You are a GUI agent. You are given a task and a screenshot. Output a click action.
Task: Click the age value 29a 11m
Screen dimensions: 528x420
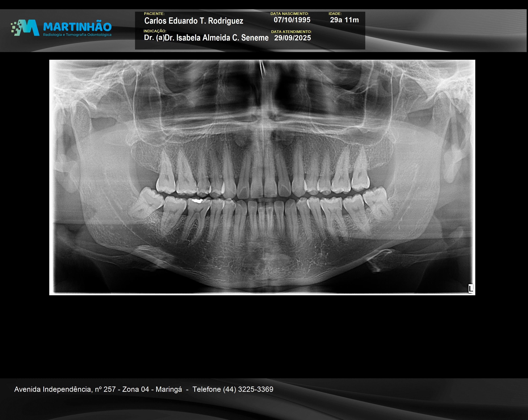(344, 20)
